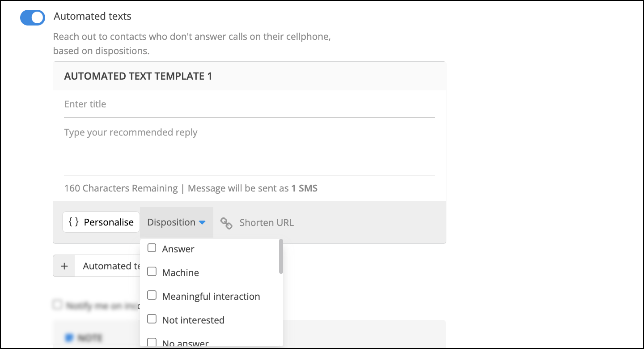
Task: Check the No answer checkbox
Action: click(152, 343)
